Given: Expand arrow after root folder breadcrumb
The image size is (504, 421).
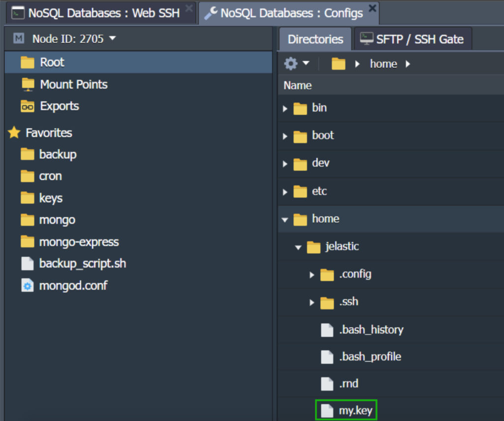Looking at the screenshot, I should point(357,64).
